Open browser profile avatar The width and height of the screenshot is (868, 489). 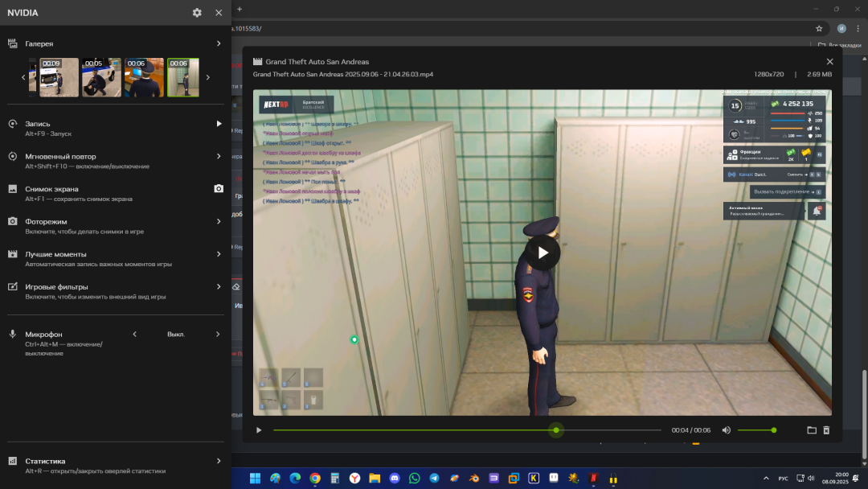pyautogui.click(x=841, y=29)
